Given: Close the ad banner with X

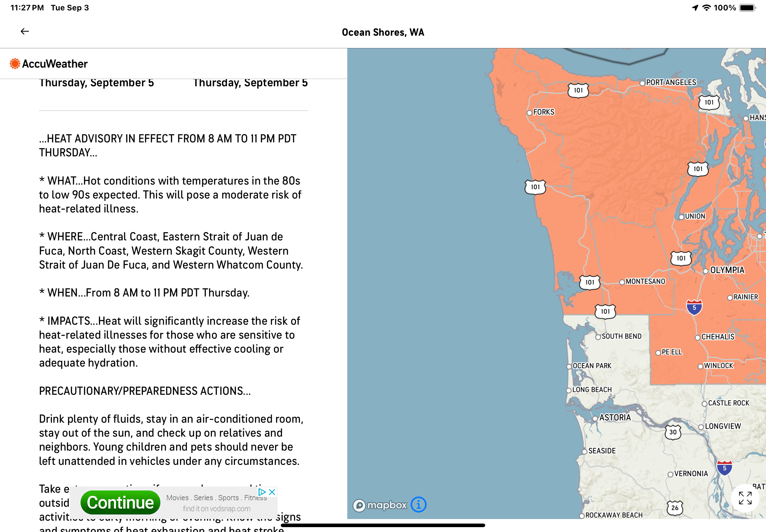Looking at the screenshot, I should (x=272, y=492).
